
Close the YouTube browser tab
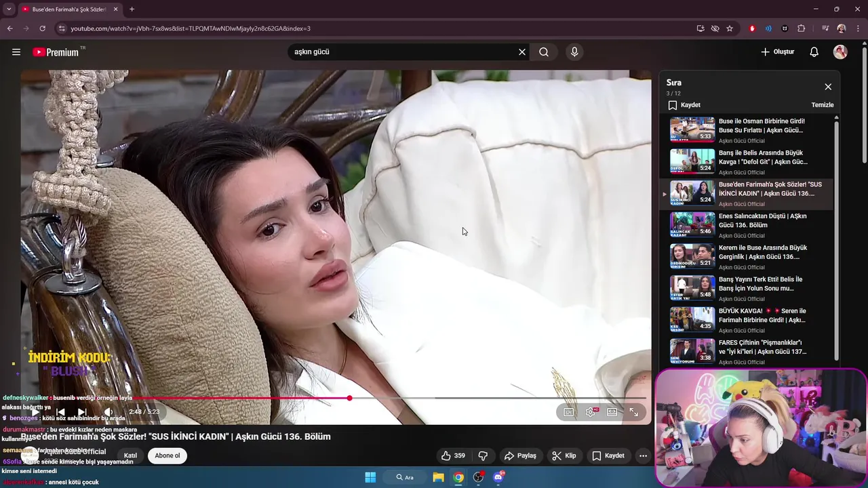click(115, 9)
